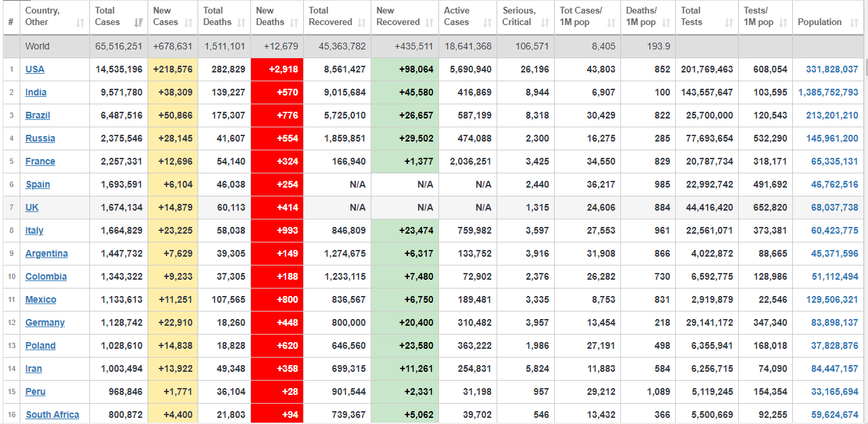Select USA new deaths cell +2,918
The height and width of the screenshot is (424, 868).
point(277,69)
